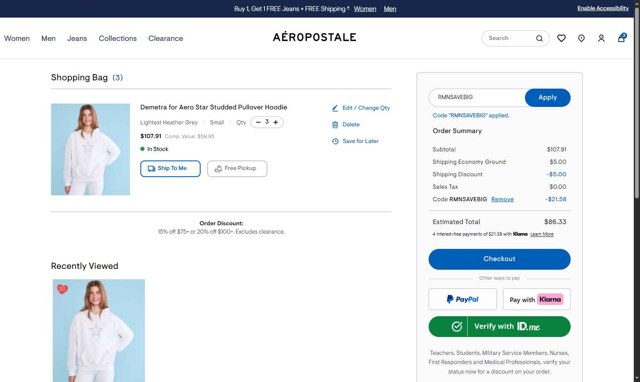This screenshot has height=382, width=640.
Task: Open the store locator pin icon
Action: pos(581,38)
